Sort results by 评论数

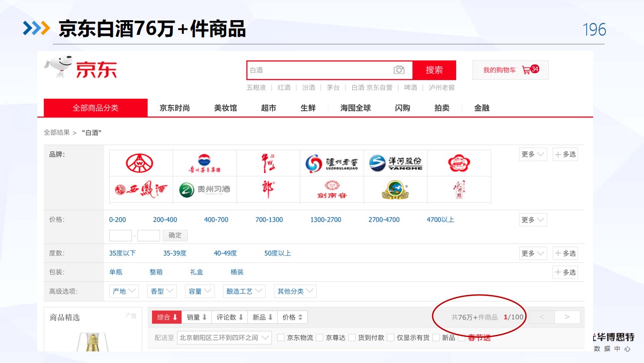pos(230,317)
